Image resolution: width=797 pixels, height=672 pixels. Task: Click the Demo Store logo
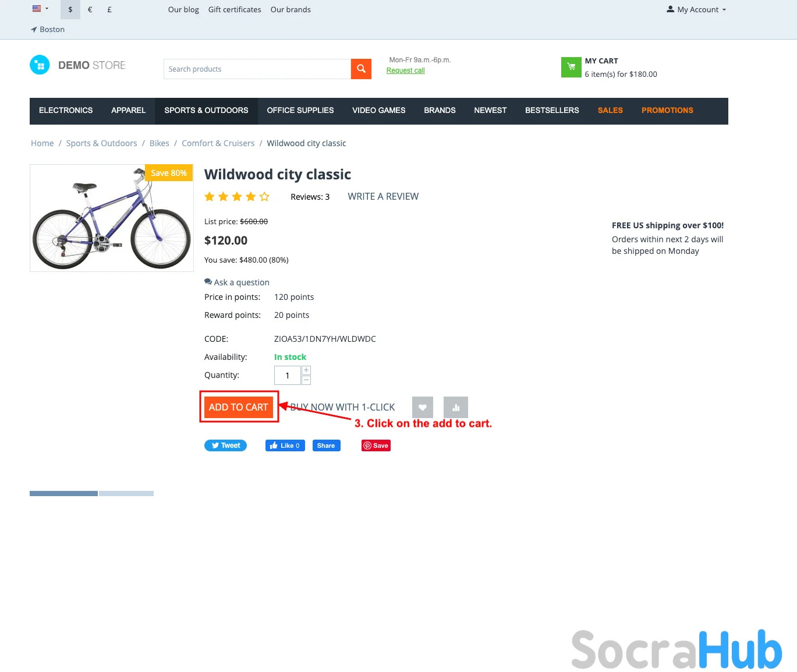click(78, 65)
